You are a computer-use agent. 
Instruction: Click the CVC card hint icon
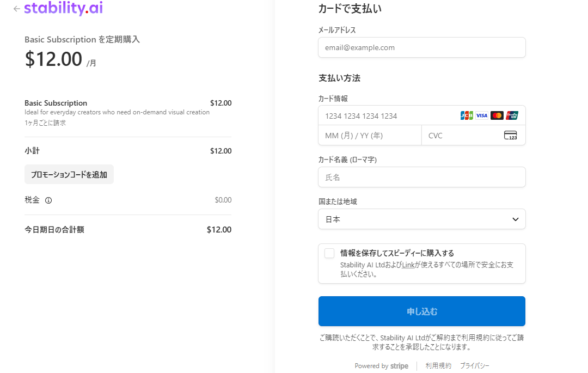(x=510, y=136)
